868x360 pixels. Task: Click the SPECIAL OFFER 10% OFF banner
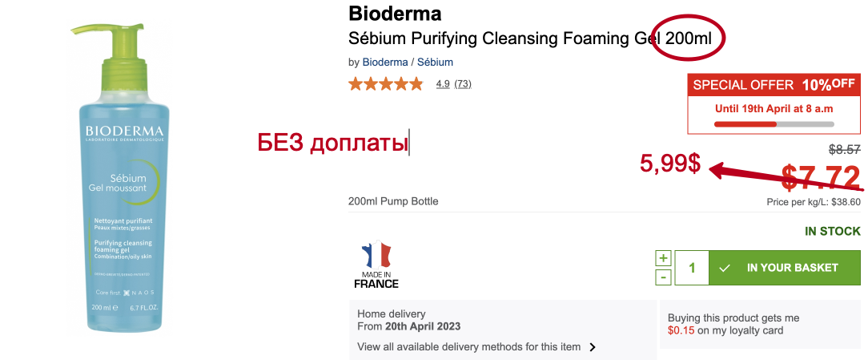pos(774,85)
